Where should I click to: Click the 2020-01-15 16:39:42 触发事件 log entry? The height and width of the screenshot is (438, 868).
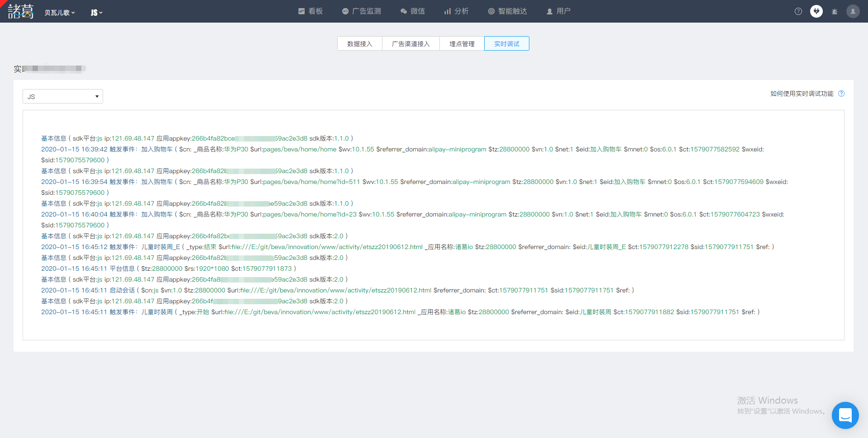point(402,155)
